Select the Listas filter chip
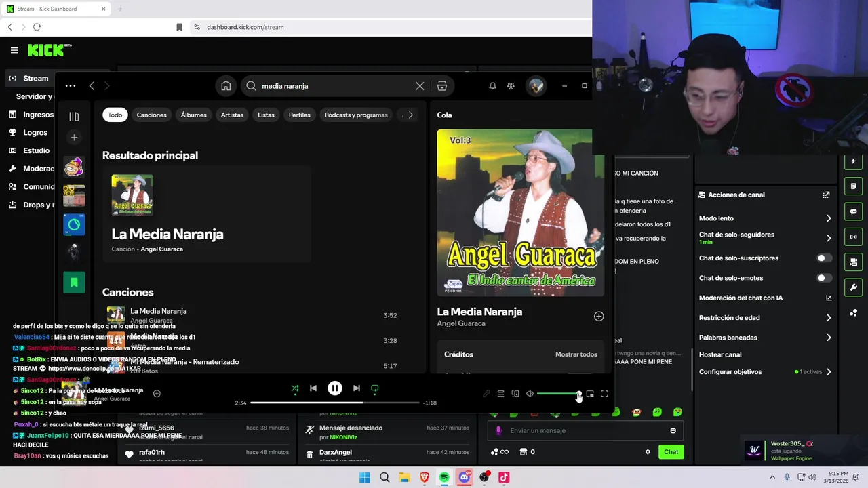This screenshot has width=868, height=488. click(x=266, y=115)
